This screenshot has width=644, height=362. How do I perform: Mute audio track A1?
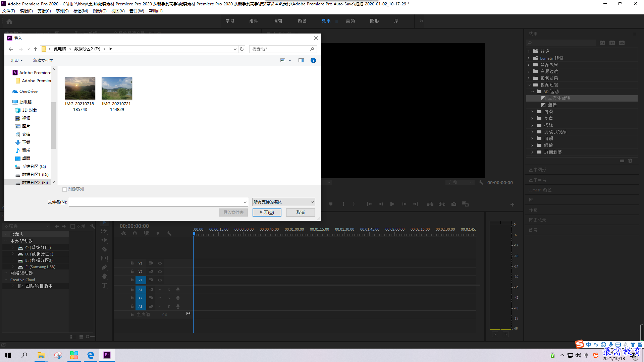[160, 290]
